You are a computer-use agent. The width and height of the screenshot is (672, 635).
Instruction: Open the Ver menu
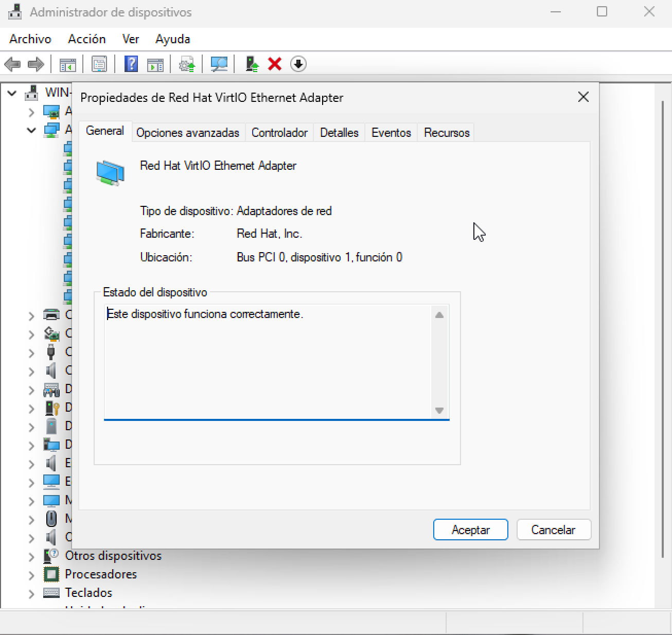click(x=131, y=39)
